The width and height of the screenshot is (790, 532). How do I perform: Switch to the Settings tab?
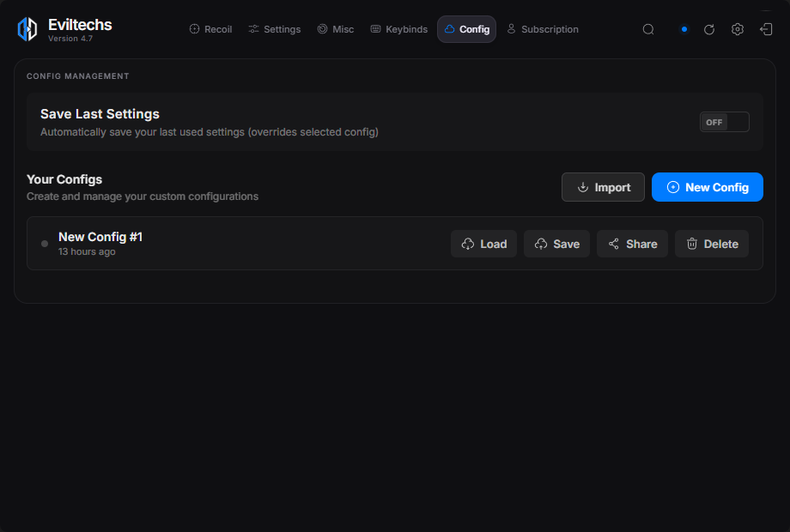275,29
